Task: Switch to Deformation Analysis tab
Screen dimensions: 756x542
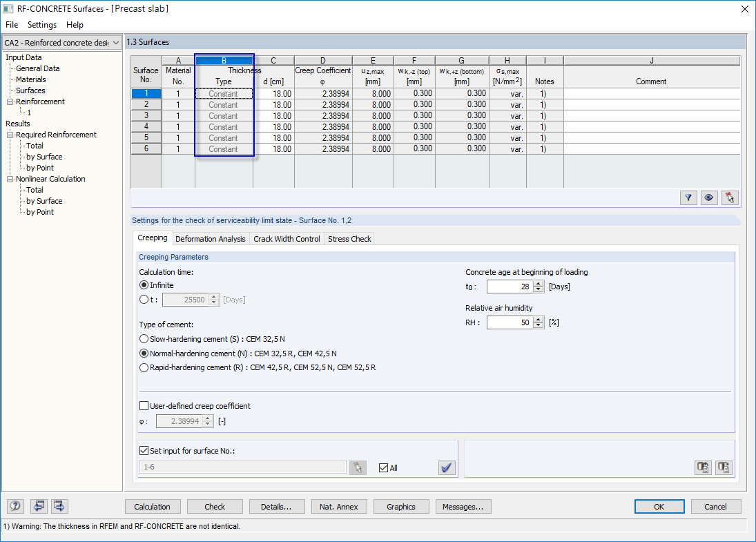Action: tap(210, 239)
